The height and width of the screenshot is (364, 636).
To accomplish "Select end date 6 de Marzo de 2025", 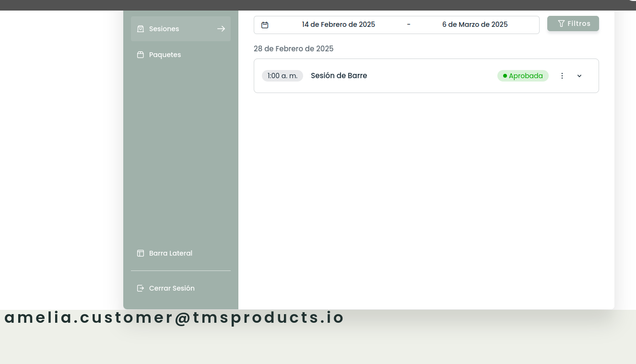I will [x=475, y=24].
